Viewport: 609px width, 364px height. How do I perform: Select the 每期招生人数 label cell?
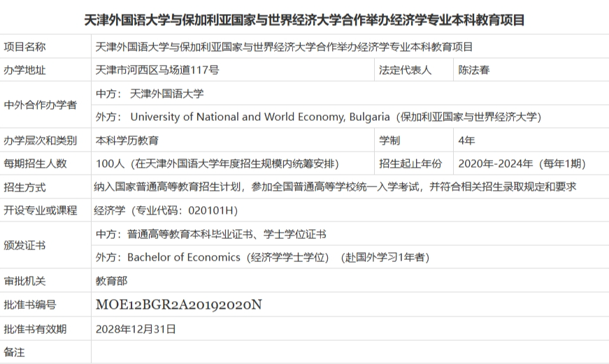coord(45,163)
